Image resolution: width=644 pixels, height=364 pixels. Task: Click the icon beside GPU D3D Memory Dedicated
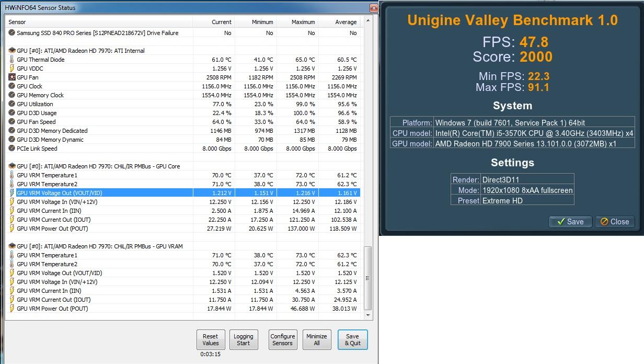pos(12,131)
